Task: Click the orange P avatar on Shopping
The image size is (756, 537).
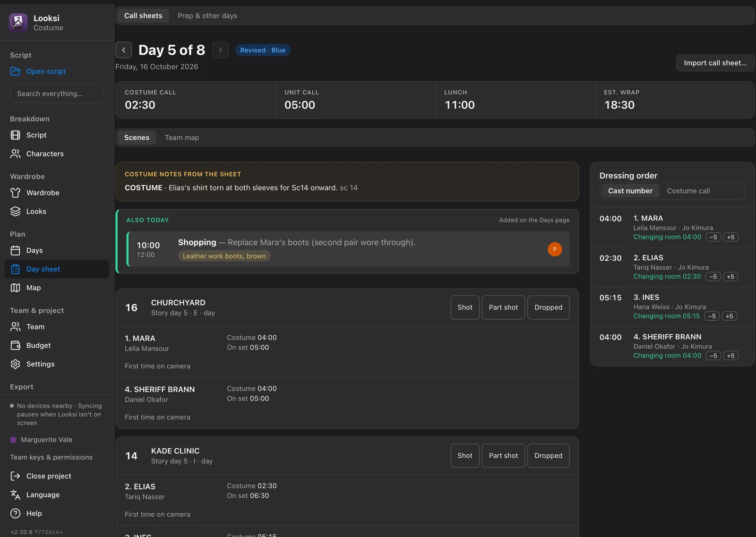Action: point(555,249)
